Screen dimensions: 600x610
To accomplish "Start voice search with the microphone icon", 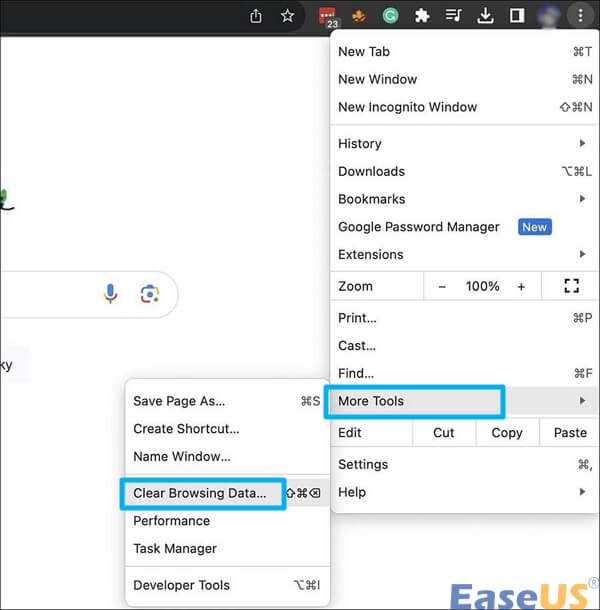I will (x=111, y=293).
